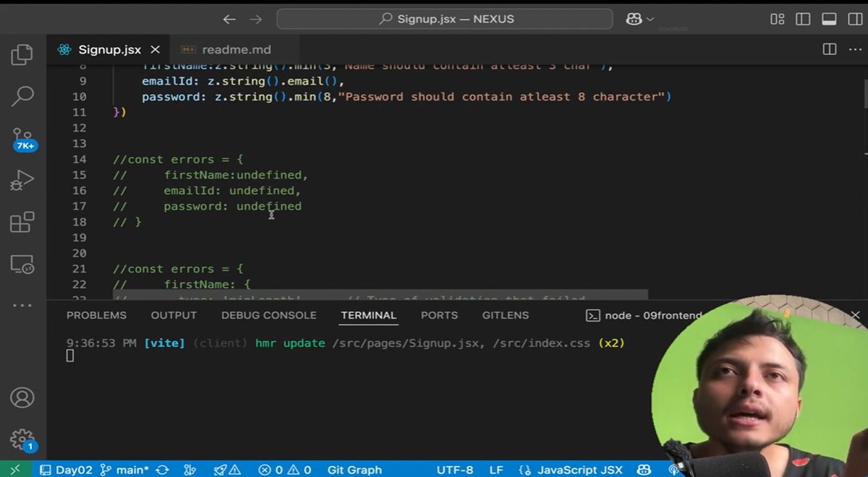Switch git branch main* in status bar
The width and height of the screenshot is (868, 477).
pos(124,469)
